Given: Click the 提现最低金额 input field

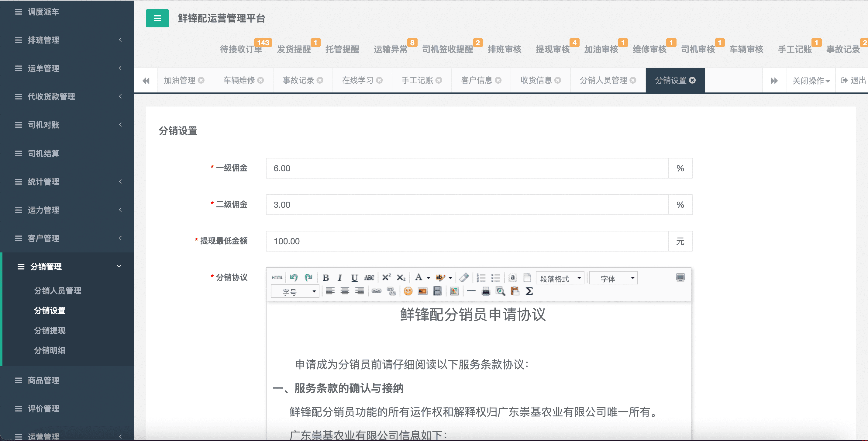Looking at the screenshot, I should pos(467,241).
